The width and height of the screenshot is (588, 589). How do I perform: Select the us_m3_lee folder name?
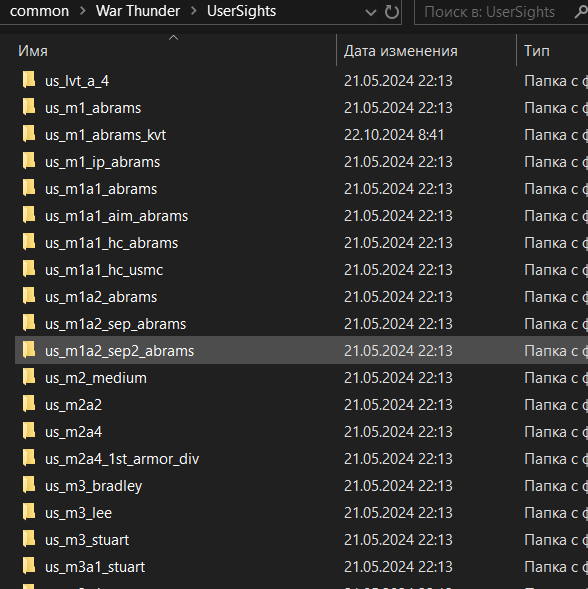(x=79, y=513)
